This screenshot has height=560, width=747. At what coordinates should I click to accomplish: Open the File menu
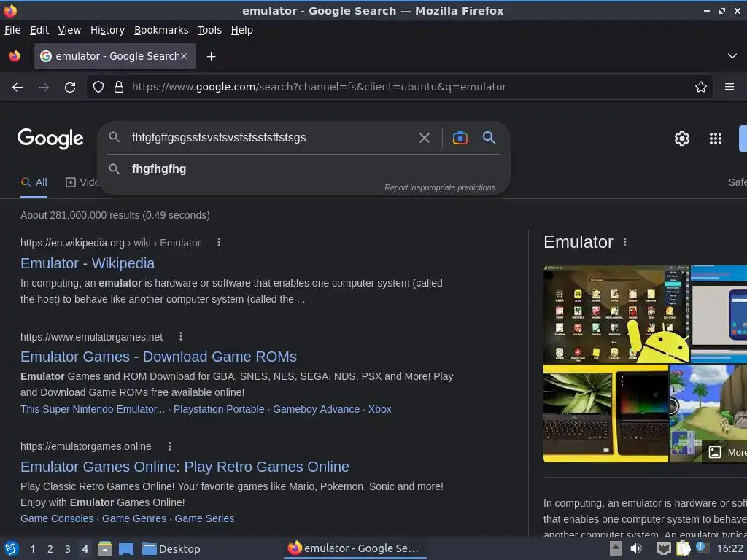[12, 30]
